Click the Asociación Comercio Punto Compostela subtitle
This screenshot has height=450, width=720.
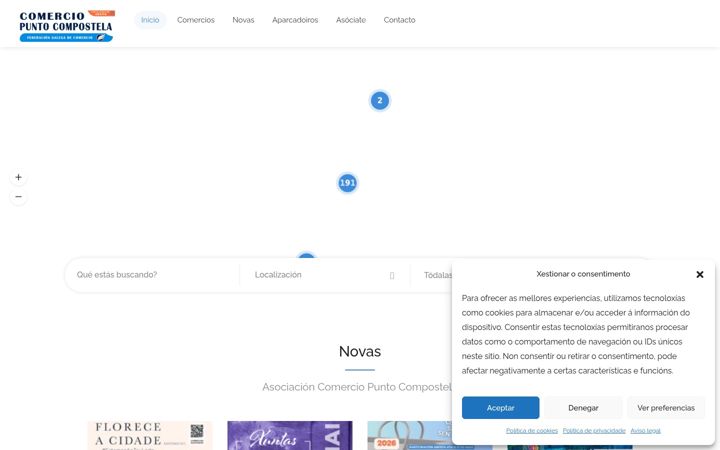pyautogui.click(x=357, y=387)
